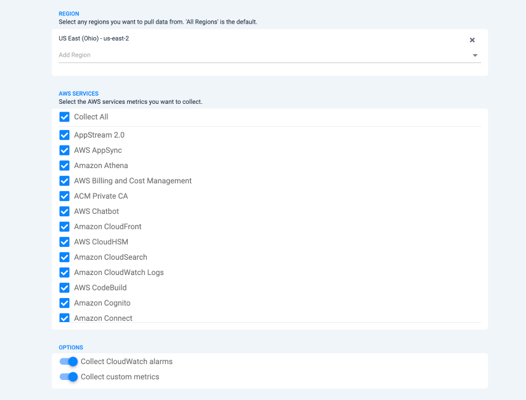Uncheck the Amazon Connect service
This screenshot has height=400, width=526.
pos(64,317)
